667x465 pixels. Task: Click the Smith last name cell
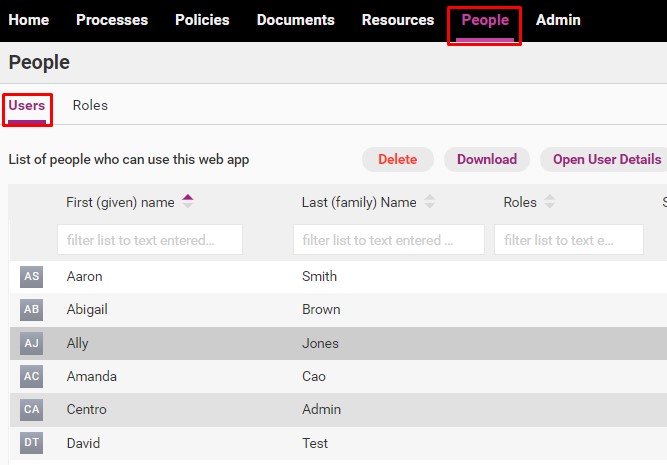pyautogui.click(x=319, y=277)
